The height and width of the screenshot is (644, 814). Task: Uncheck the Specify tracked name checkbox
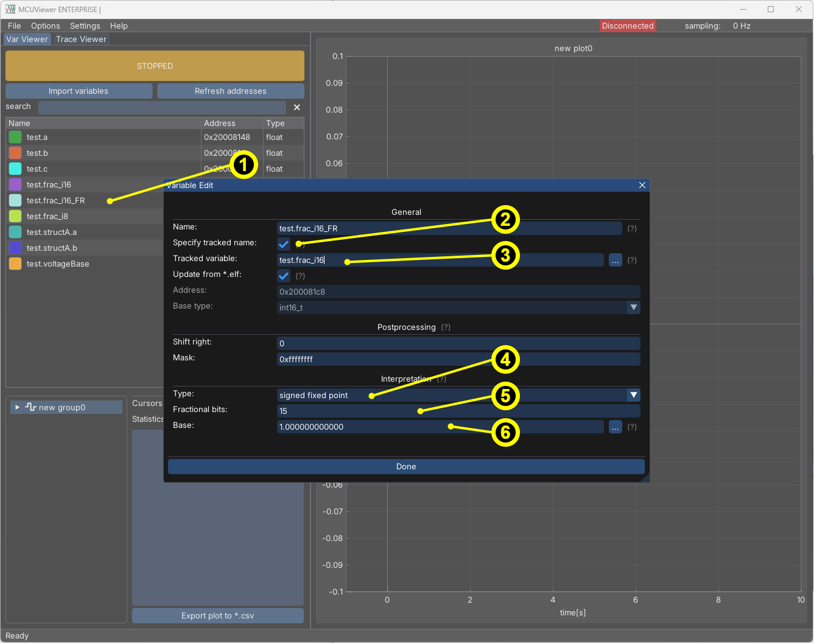284,245
